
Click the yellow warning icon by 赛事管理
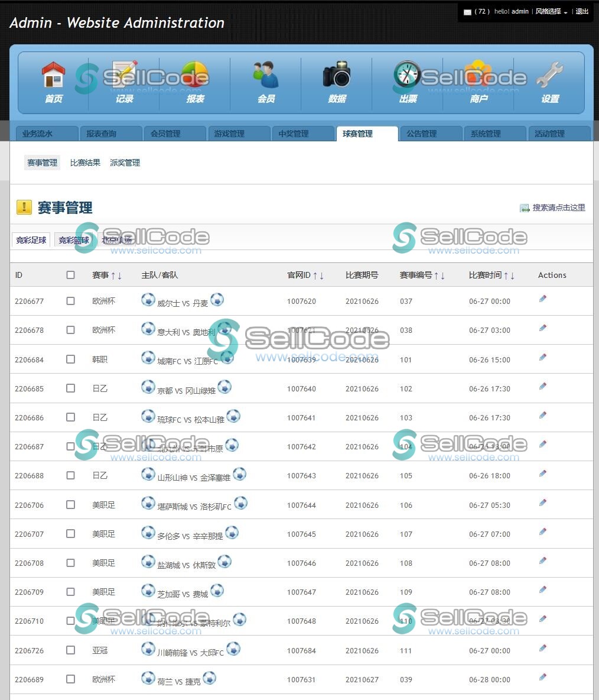[24, 207]
